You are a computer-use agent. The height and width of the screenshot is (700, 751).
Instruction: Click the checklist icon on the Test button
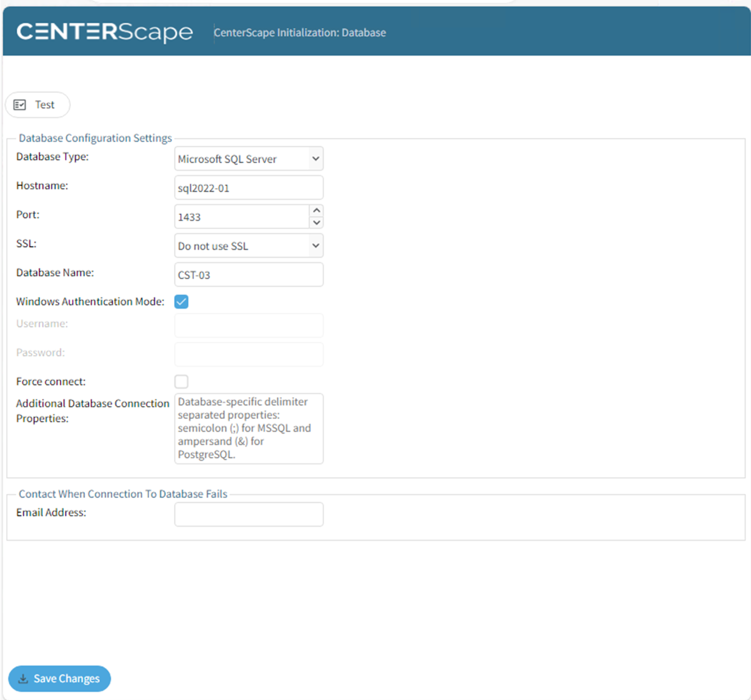pos(20,105)
